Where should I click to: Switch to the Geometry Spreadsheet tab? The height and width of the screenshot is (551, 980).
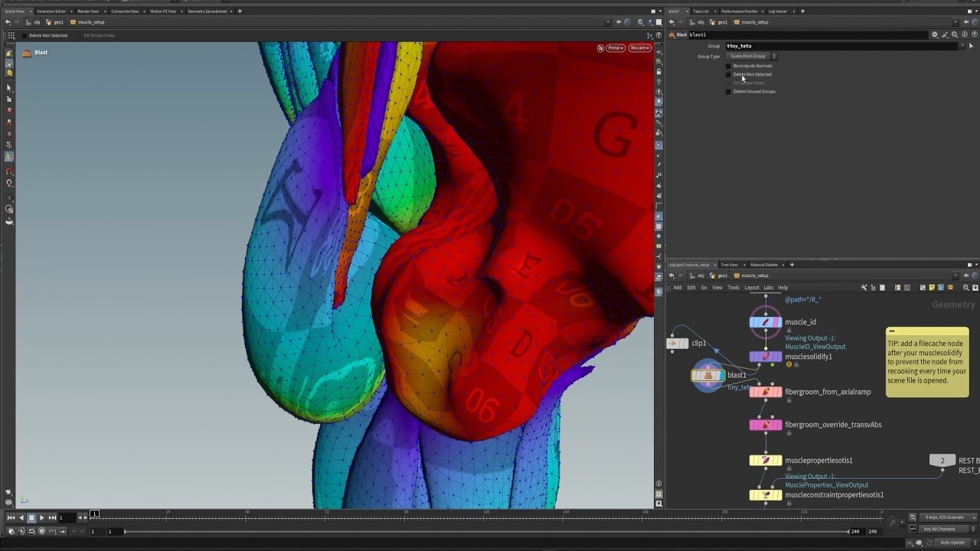coord(207,11)
